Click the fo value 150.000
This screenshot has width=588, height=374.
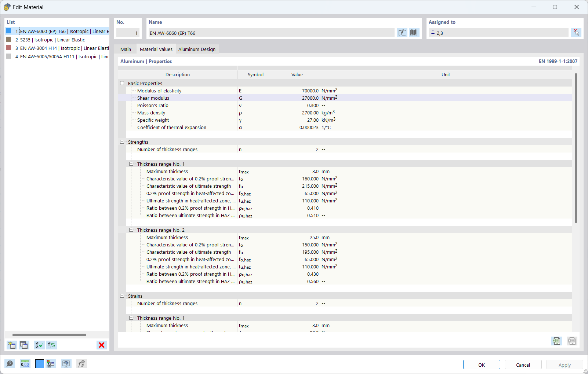(297, 245)
